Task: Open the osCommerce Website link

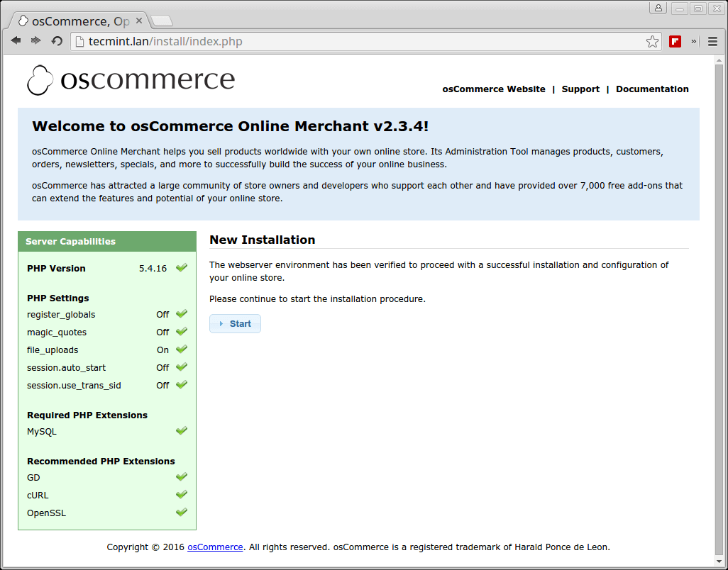Action: 494,89
